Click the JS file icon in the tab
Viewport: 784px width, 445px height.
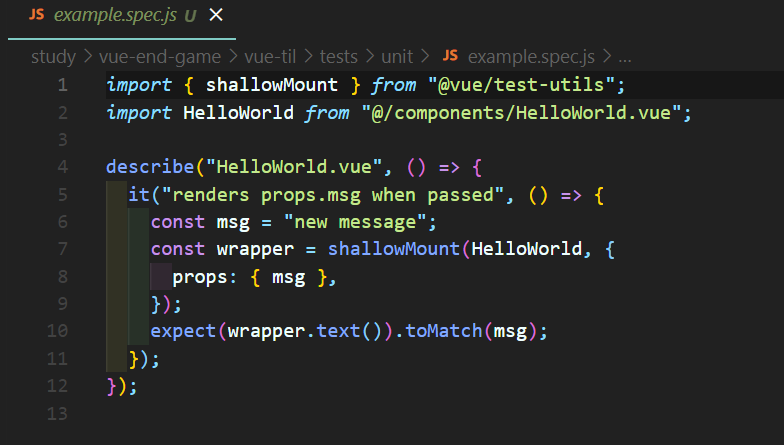click(36, 14)
